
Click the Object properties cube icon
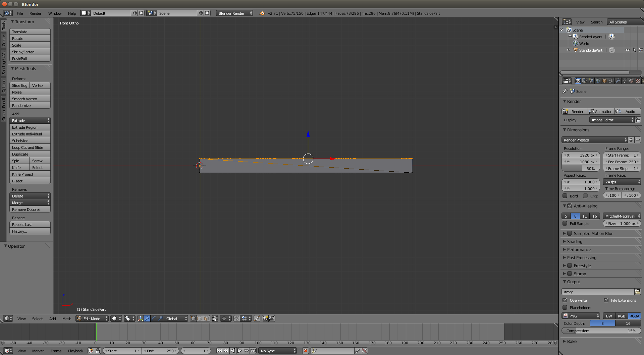(x=604, y=81)
